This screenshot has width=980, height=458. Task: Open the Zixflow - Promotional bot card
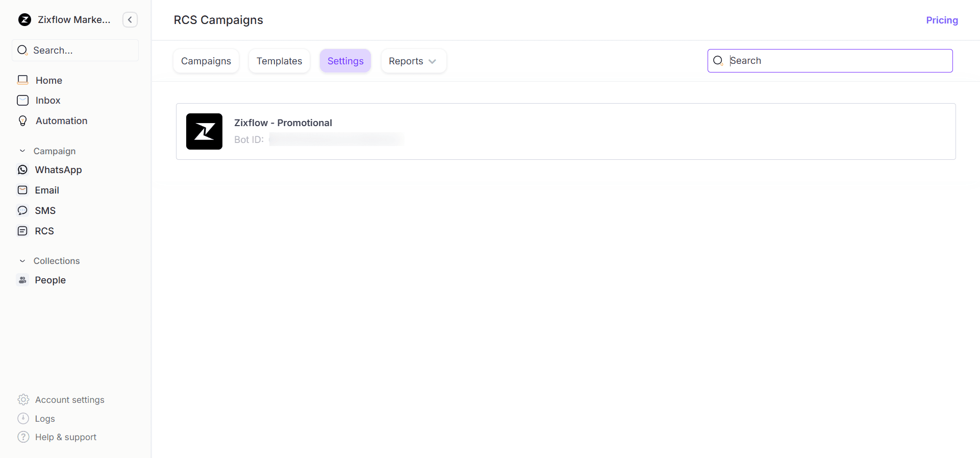click(x=565, y=131)
